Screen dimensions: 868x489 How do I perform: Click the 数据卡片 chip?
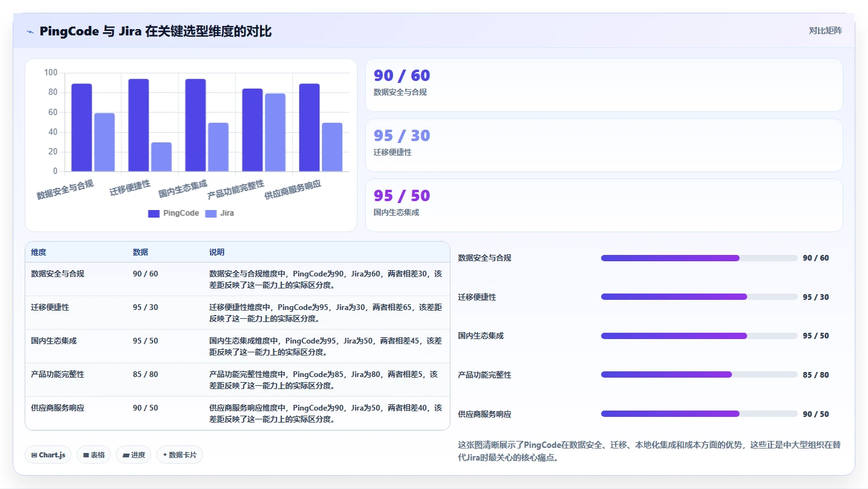[180, 455]
